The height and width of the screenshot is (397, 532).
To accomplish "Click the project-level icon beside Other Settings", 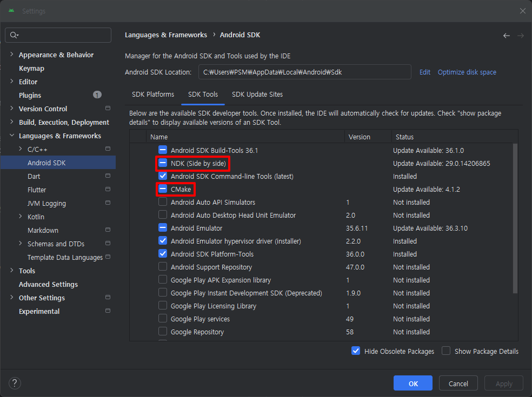I will (x=108, y=297).
